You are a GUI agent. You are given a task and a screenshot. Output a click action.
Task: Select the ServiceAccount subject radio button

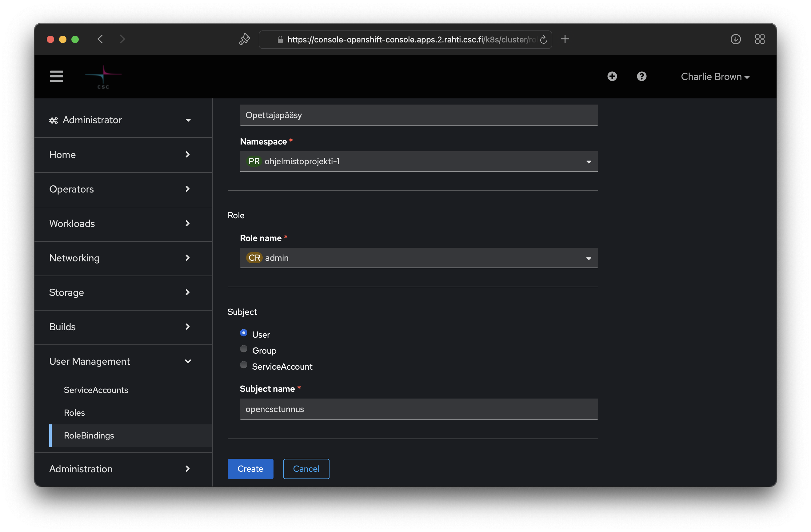[244, 365]
